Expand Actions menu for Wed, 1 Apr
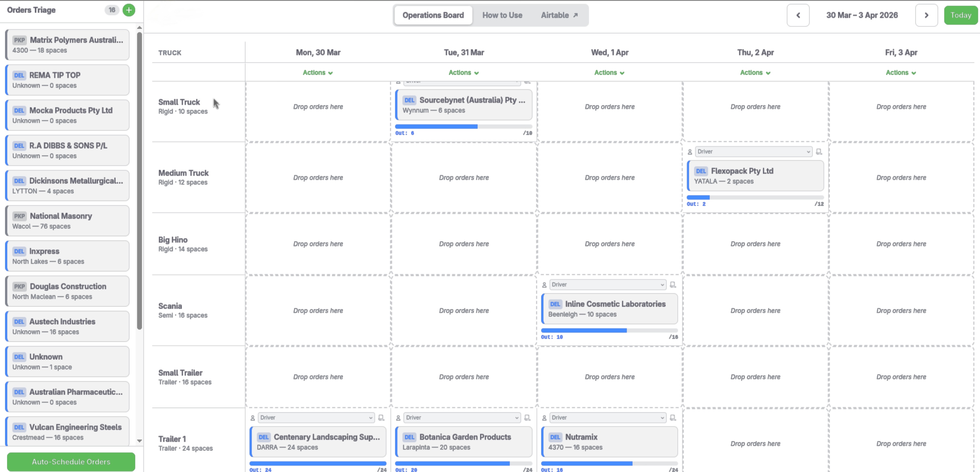The height and width of the screenshot is (472, 980). (x=609, y=73)
